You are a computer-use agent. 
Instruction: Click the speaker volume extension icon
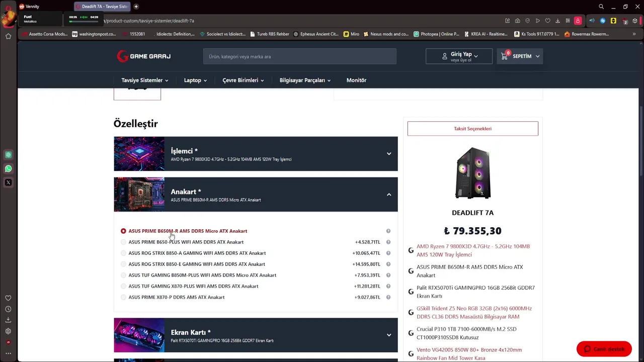click(592, 21)
